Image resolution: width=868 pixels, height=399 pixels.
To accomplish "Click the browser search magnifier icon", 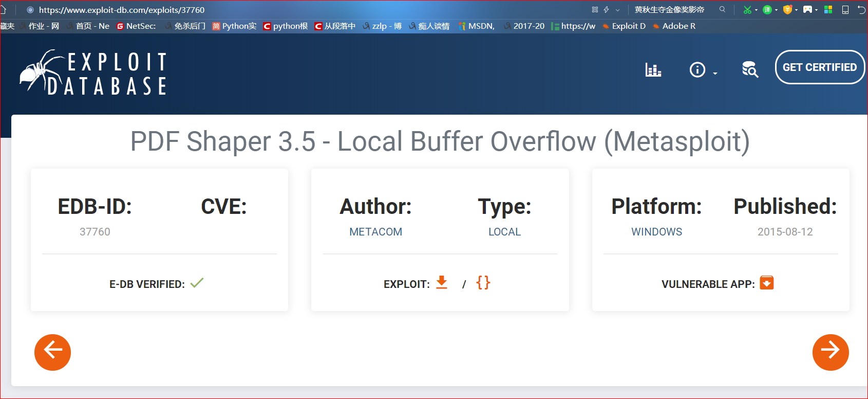I will (722, 9).
